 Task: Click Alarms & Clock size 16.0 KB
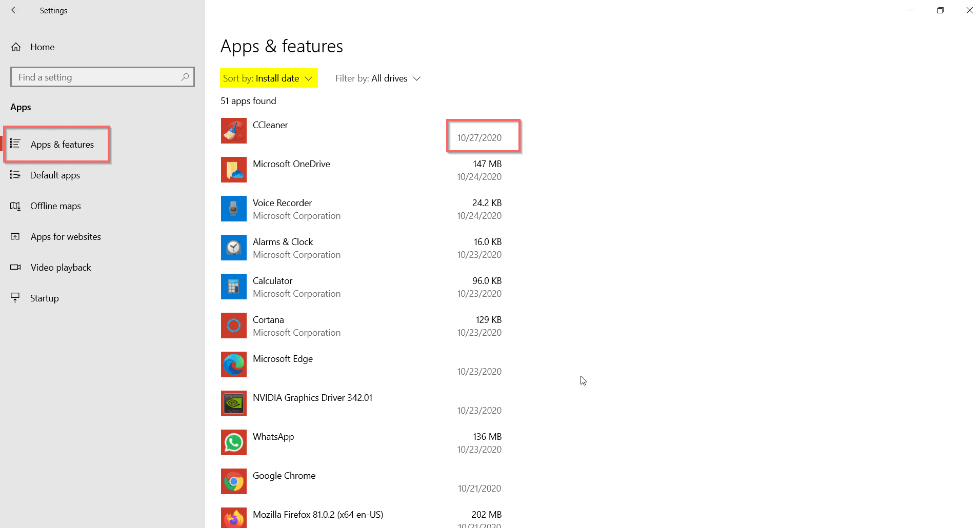pyautogui.click(x=488, y=242)
